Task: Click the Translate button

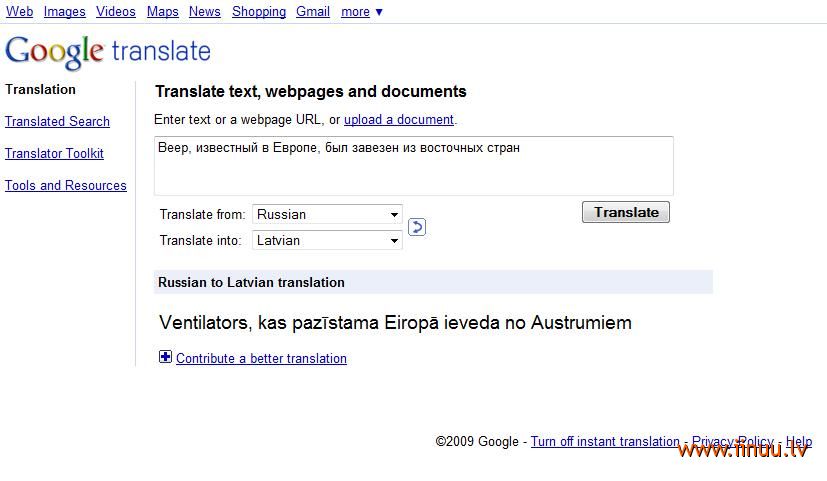Action: click(x=626, y=212)
